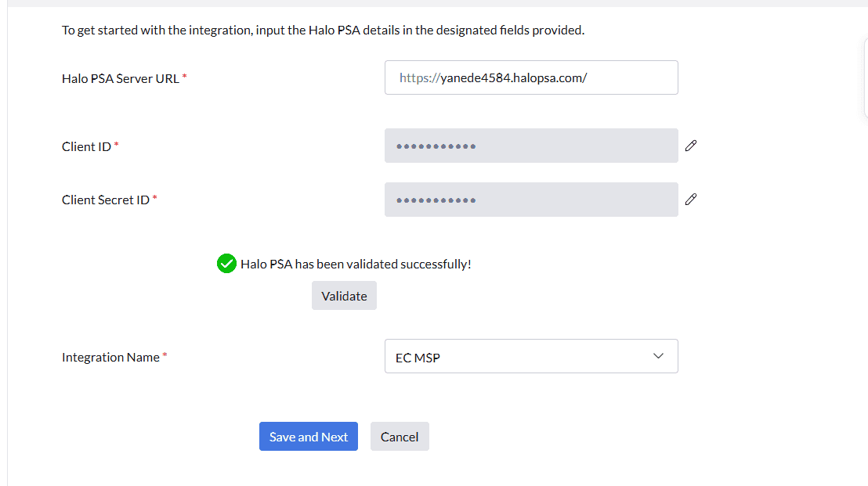Click the https:// prefix in Server URL
The width and height of the screenshot is (868, 486).
tap(419, 78)
